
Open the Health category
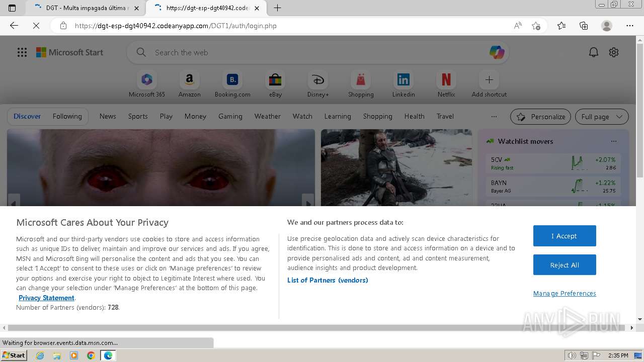point(415,116)
